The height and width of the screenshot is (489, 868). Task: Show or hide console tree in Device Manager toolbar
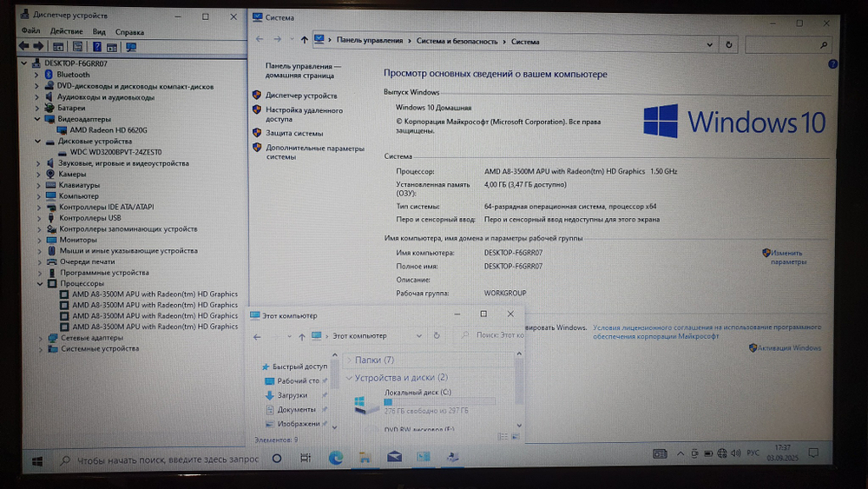coord(58,47)
